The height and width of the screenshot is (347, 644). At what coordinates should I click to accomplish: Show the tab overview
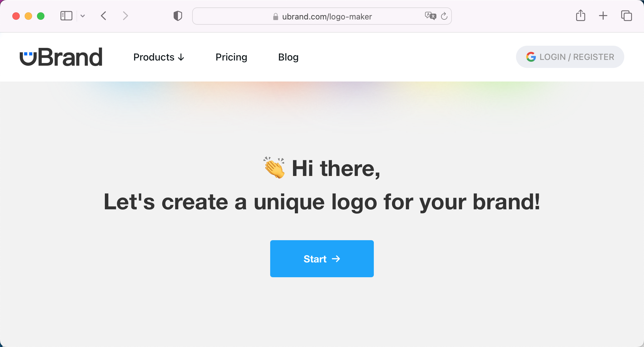tap(626, 16)
